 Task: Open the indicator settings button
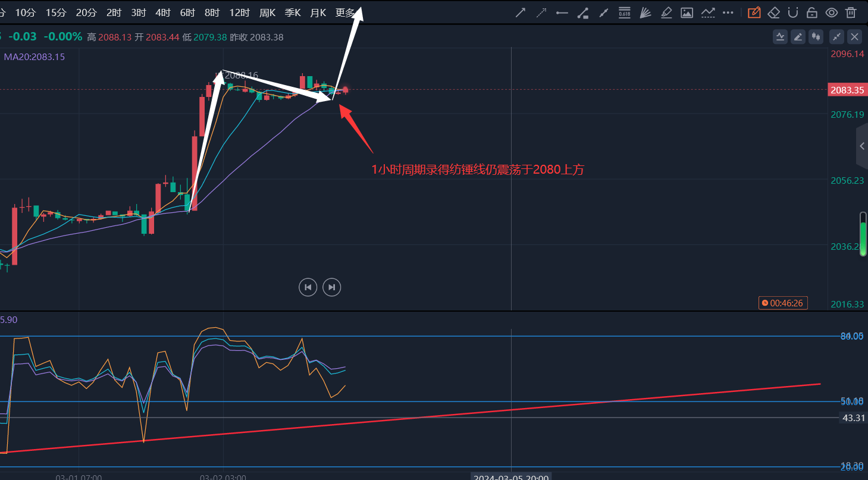[780, 37]
